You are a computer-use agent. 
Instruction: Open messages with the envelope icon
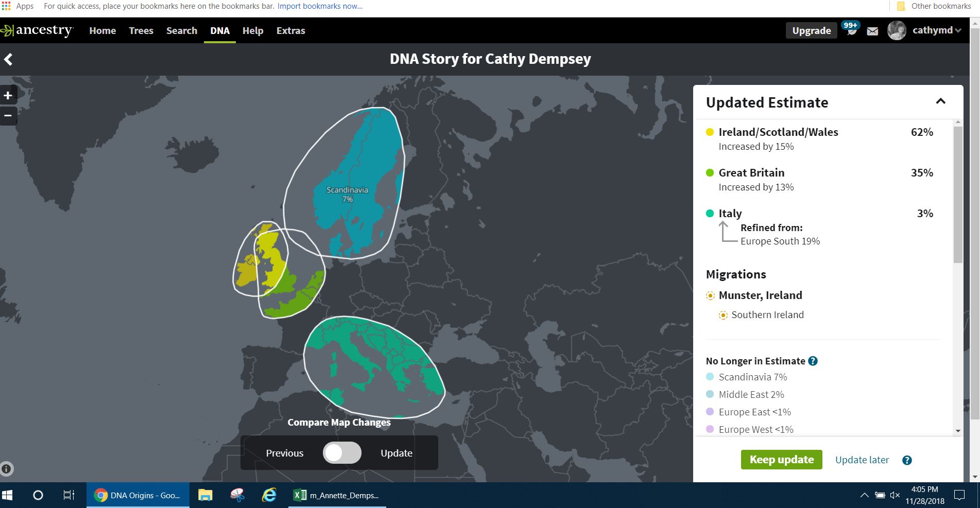pos(872,30)
